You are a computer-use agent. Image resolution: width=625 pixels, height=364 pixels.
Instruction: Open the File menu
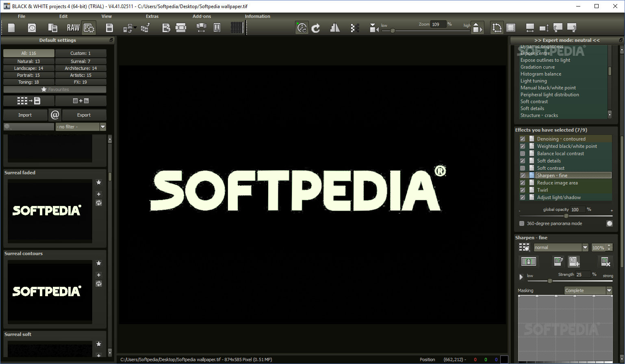22,16
